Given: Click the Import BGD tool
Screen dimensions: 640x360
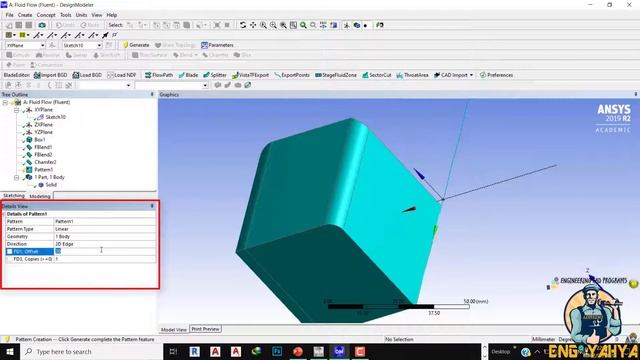Looking at the screenshot, I should coord(51,75).
